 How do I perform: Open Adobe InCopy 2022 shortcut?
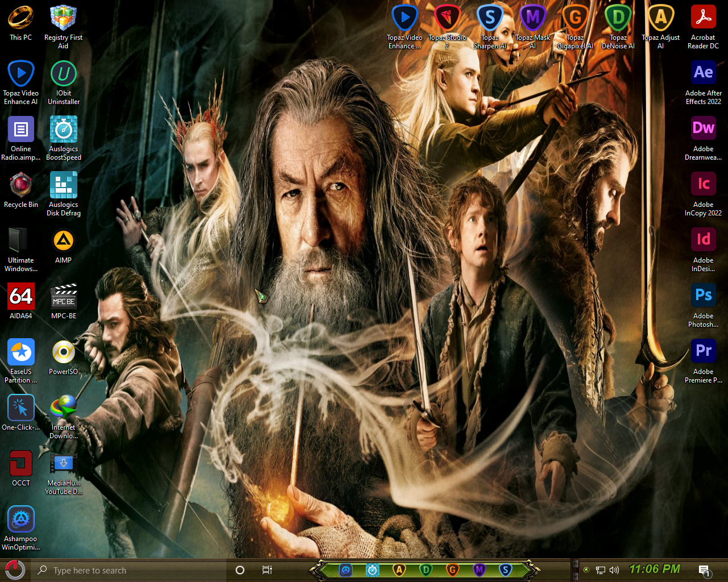[x=703, y=194]
